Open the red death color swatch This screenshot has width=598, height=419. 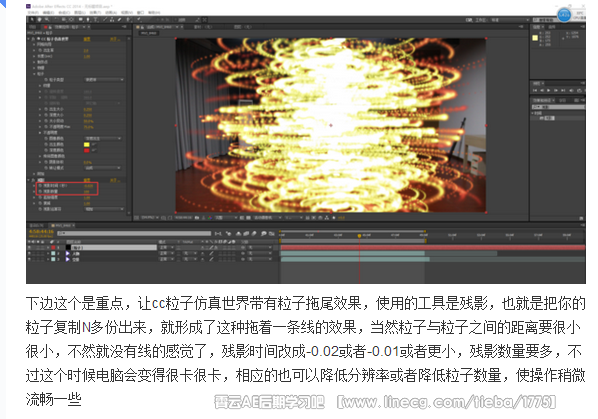click(87, 150)
